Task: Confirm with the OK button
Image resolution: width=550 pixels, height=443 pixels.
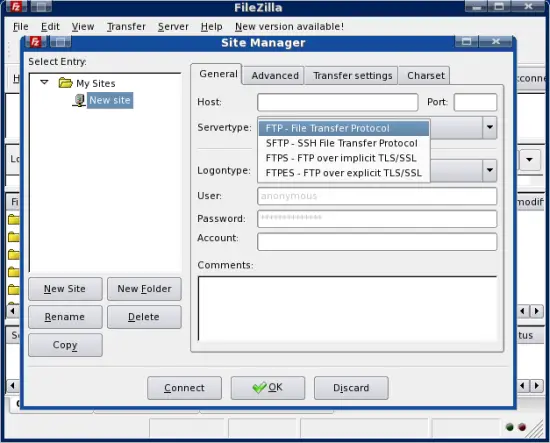Action: pyautogui.click(x=268, y=388)
